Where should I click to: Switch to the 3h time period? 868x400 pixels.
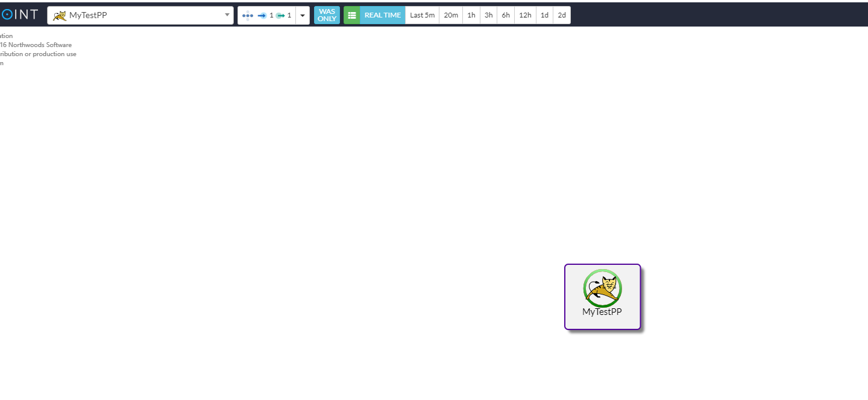489,16
